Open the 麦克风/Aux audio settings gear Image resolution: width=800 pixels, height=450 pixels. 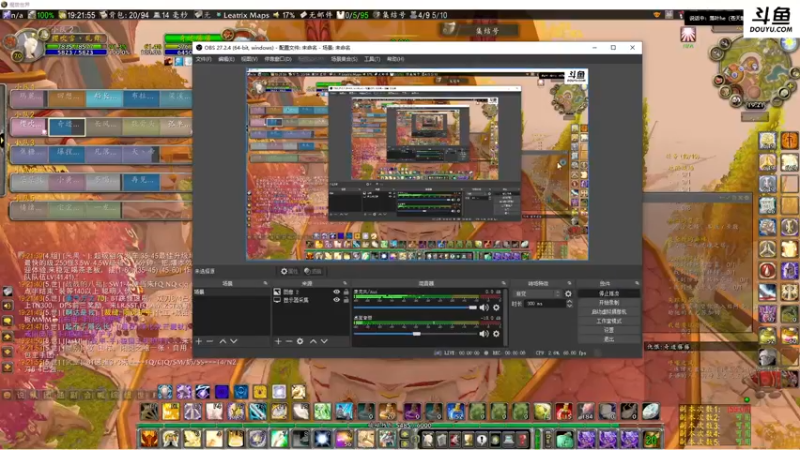[x=496, y=308]
